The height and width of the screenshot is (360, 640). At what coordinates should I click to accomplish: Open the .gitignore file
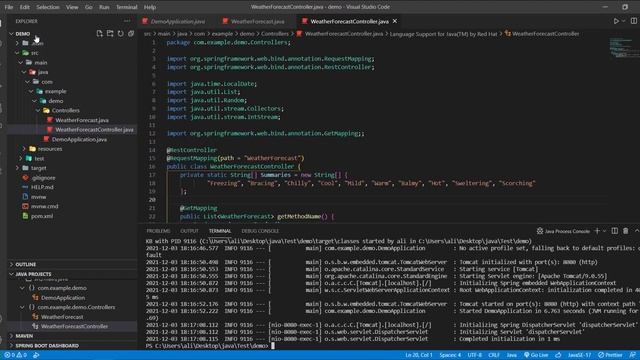(x=43, y=178)
